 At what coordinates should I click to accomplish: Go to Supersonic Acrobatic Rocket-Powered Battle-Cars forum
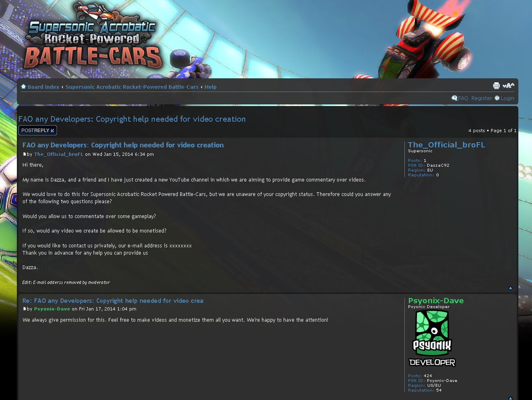(x=132, y=87)
